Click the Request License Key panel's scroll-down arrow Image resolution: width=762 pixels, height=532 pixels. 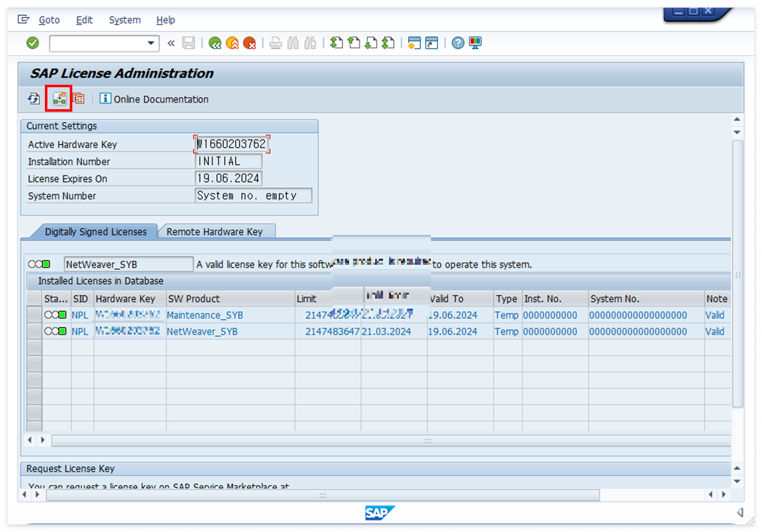(x=737, y=481)
